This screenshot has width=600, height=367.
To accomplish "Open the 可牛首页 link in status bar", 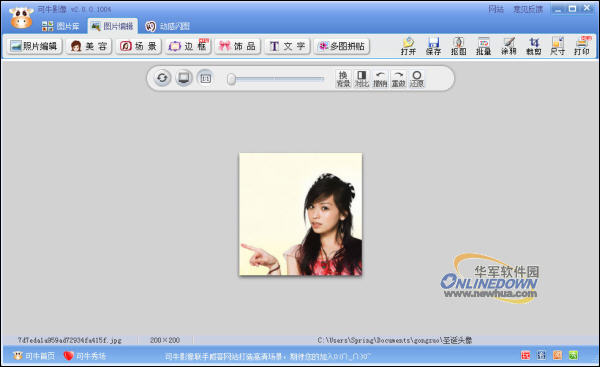I will (x=34, y=356).
